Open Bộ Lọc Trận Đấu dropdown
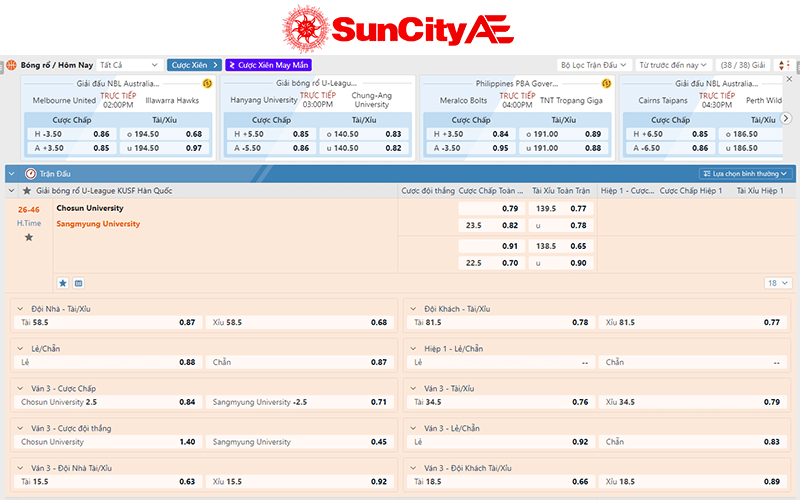 (x=594, y=65)
